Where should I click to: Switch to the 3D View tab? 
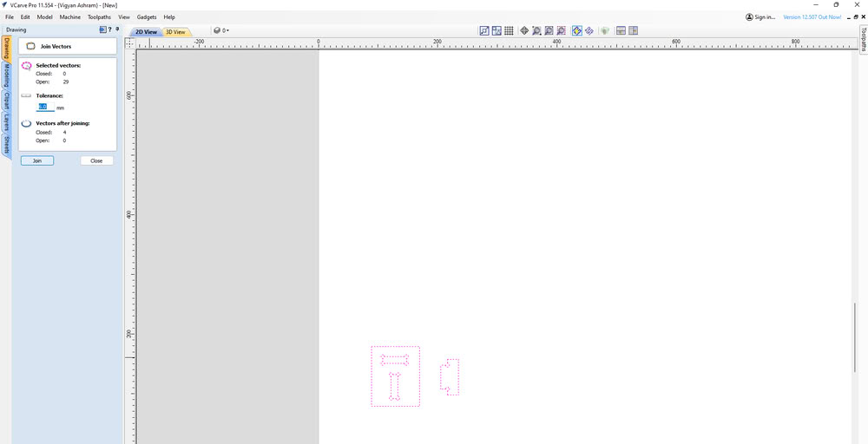(x=176, y=32)
